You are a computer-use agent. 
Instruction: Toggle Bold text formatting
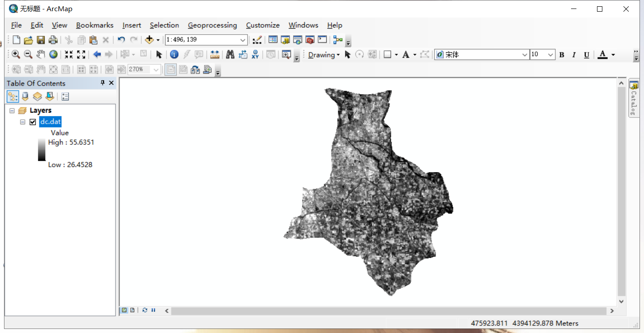click(562, 55)
